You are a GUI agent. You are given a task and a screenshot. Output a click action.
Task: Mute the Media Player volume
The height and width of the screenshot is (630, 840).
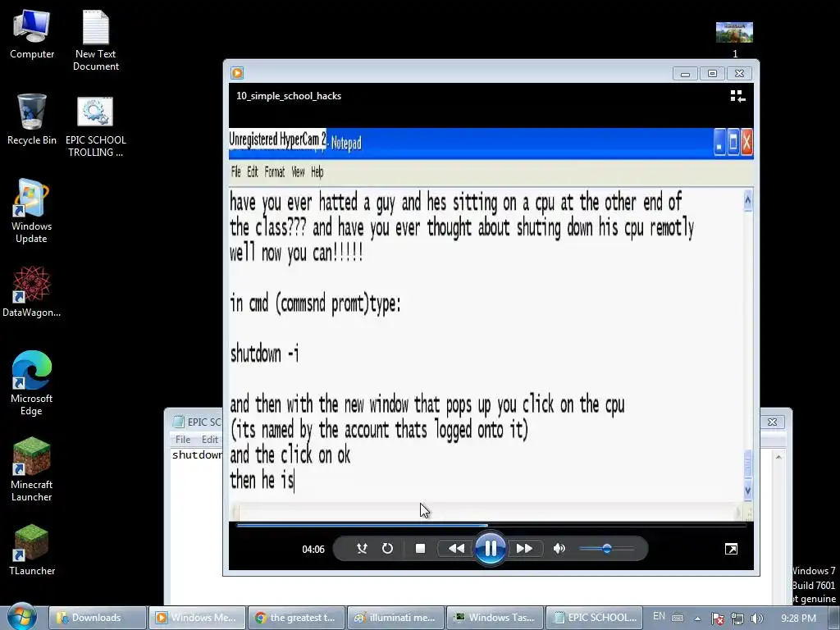pos(559,549)
